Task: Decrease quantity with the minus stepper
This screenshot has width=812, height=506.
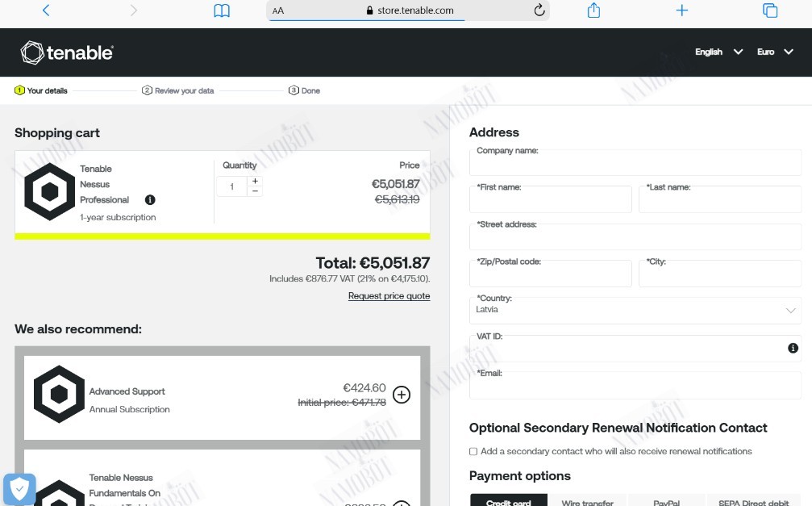Action: 255,191
